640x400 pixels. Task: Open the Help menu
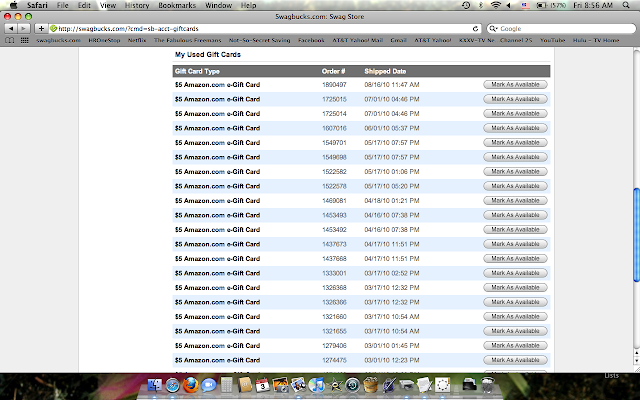click(x=249, y=5)
